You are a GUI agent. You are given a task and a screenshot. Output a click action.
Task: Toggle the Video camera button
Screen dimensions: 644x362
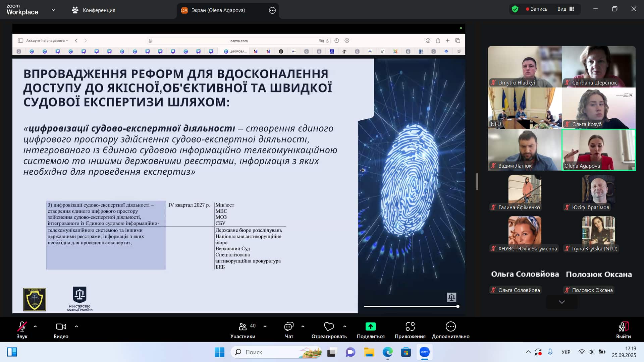tap(61, 326)
